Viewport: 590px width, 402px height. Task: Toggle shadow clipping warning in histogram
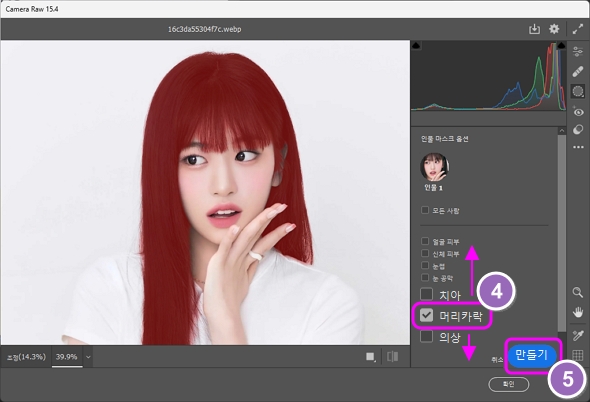(x=416, y=46)
